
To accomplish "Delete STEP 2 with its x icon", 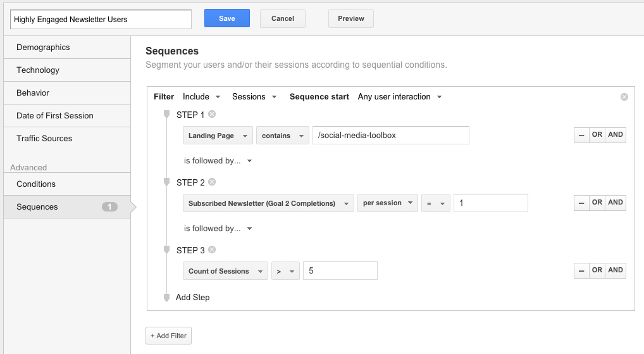I will point(212,182).
